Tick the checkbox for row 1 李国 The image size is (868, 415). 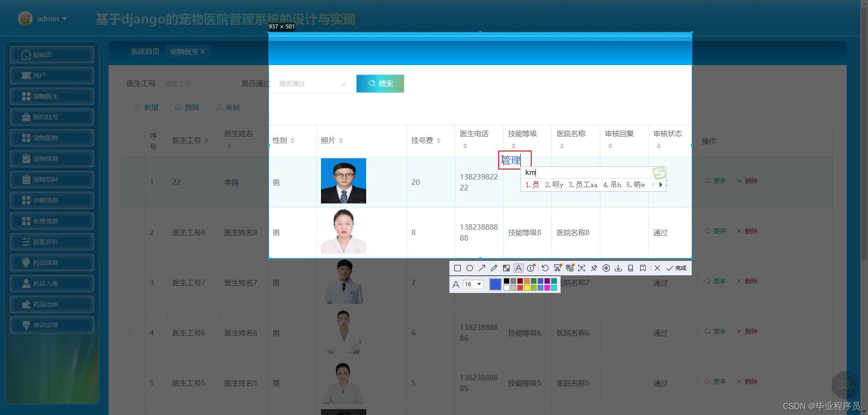130,182
